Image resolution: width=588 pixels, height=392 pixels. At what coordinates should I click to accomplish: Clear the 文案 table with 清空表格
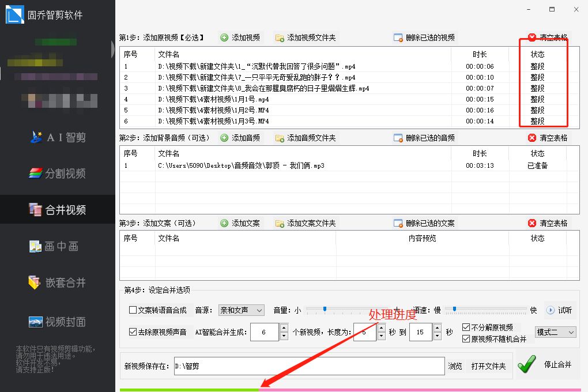pos(548,223)
